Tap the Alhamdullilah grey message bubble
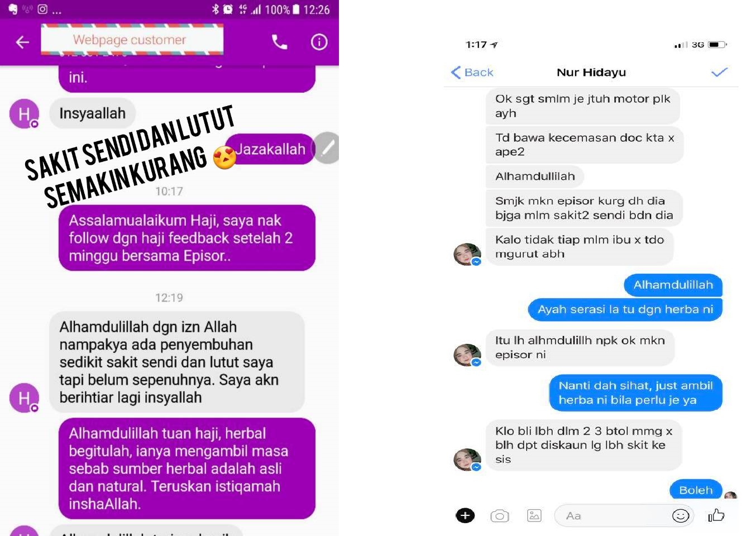 click(535, 176)
